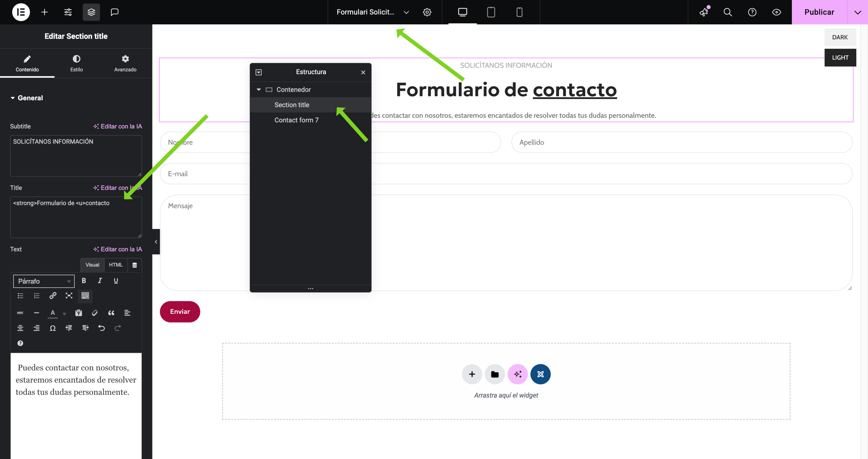Viewport: 868px width, 459px height.
Task: Click Editar con la IA for Text
Action: click(x=118, y=249)
